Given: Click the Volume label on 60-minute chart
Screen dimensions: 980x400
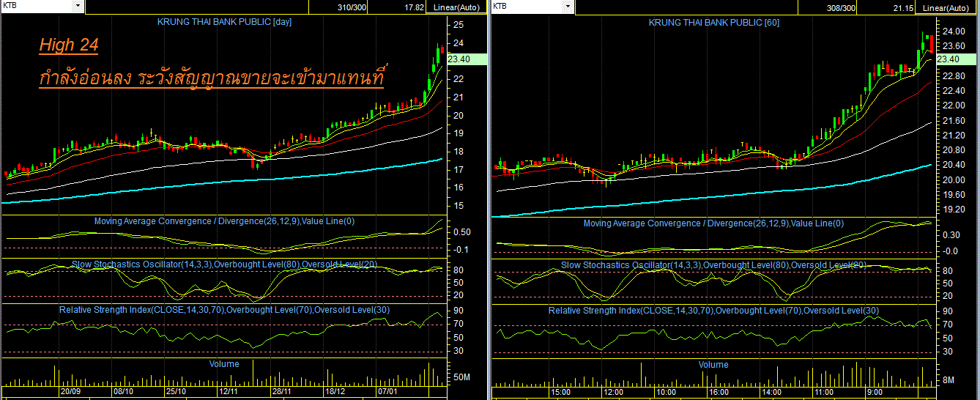Looking at the screenshot, I should click(x=713, y=364).
